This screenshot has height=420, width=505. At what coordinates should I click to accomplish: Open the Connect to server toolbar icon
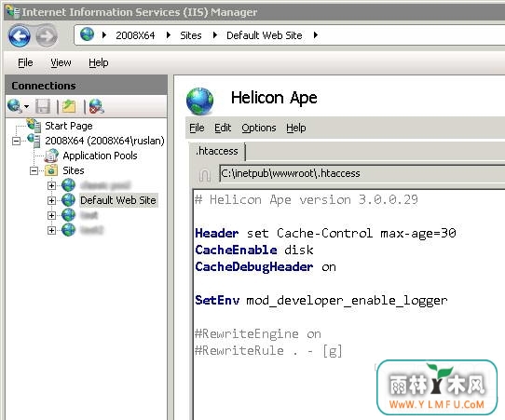pyautogui.click(x=15, y=106)
